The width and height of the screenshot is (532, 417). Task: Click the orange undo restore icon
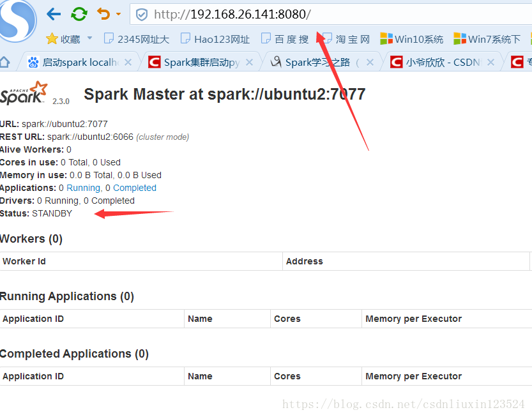pos(104,14)
